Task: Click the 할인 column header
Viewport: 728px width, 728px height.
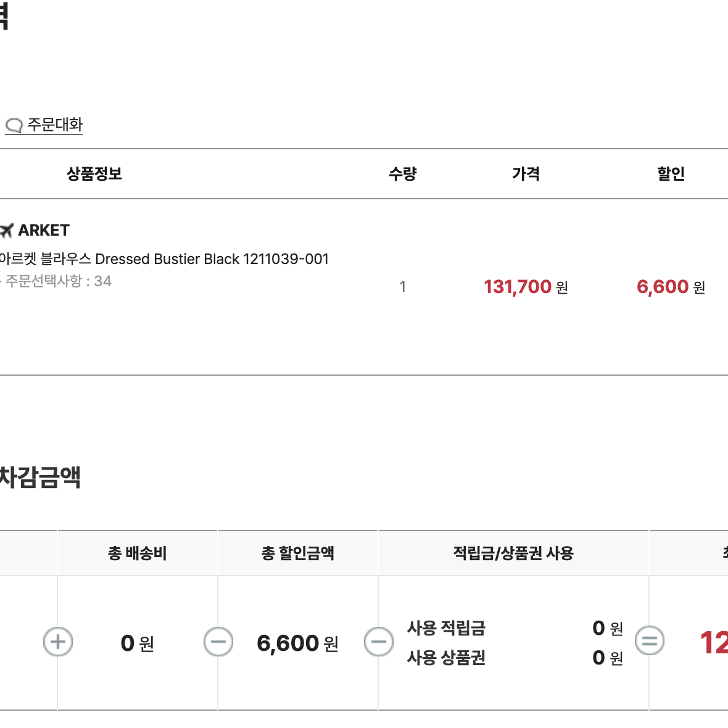Action: tap(671, 174)
